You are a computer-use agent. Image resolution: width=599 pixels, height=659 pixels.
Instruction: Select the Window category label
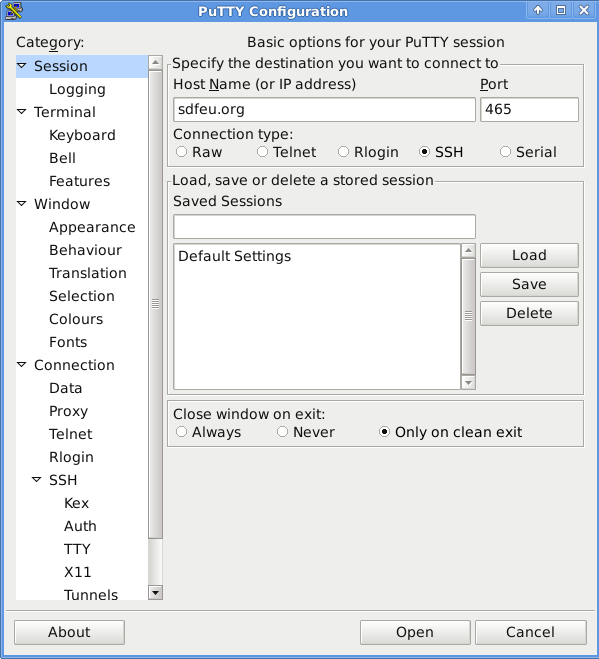click(x=62, y=204)
